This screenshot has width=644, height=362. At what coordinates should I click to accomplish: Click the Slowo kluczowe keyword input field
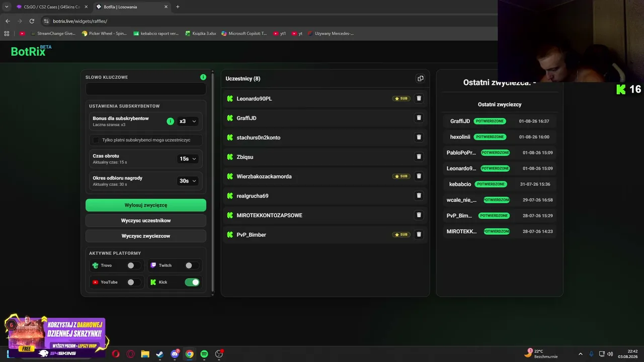click(146, 89)
